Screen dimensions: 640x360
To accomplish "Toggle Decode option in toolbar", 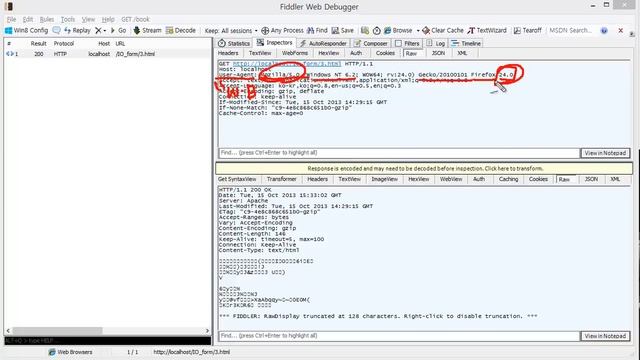I will [x=181, y=31].
